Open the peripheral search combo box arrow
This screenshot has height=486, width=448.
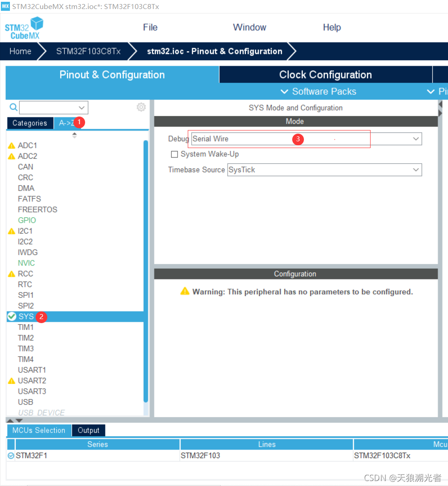click(81, 108)
